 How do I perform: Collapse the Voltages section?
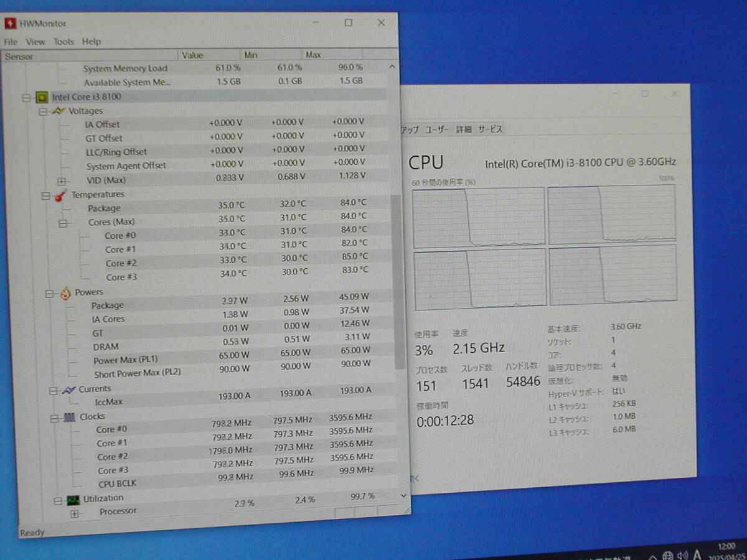[43, 112]
